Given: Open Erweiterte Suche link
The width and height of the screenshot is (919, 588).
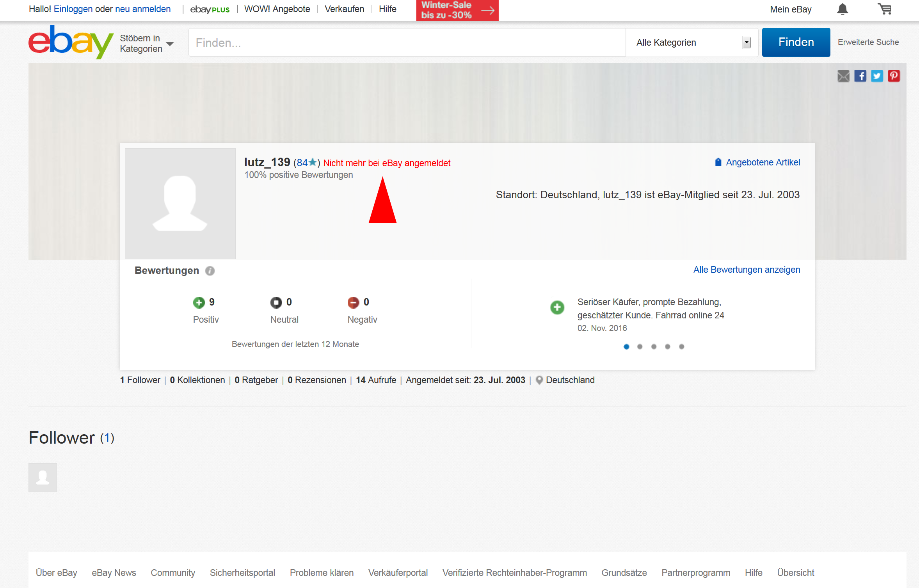Looking at the screenshot, I should [x=868, y=42].
